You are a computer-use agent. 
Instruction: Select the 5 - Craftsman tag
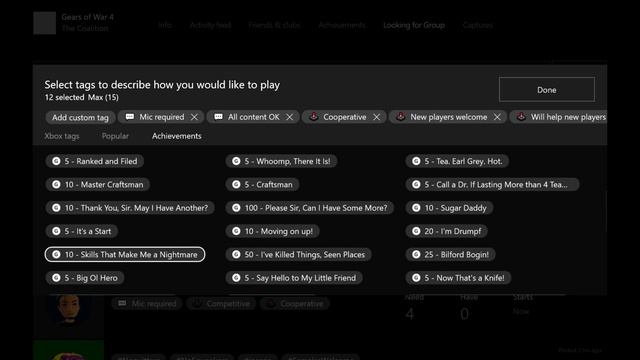262,184
